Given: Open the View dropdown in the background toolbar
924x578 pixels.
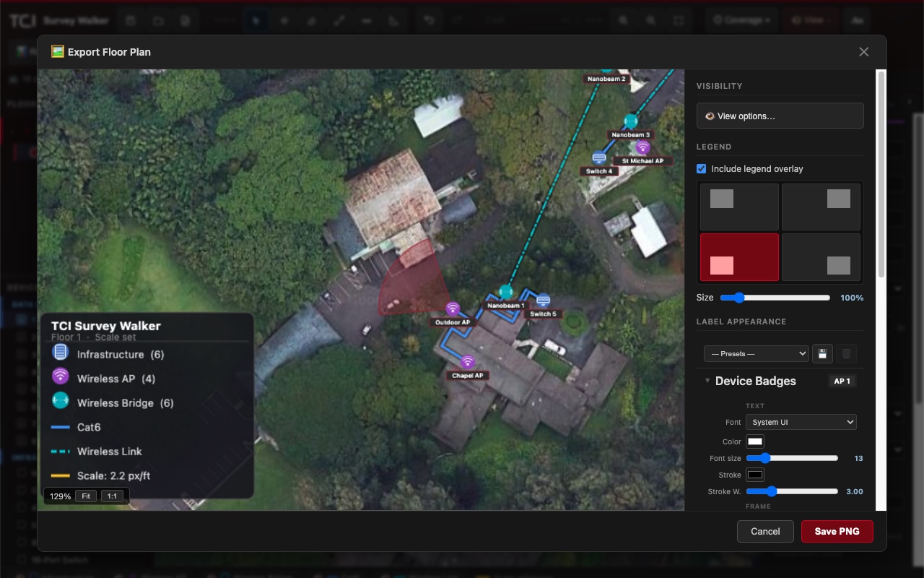Looking at the screenshot, I should click(812, 20).
